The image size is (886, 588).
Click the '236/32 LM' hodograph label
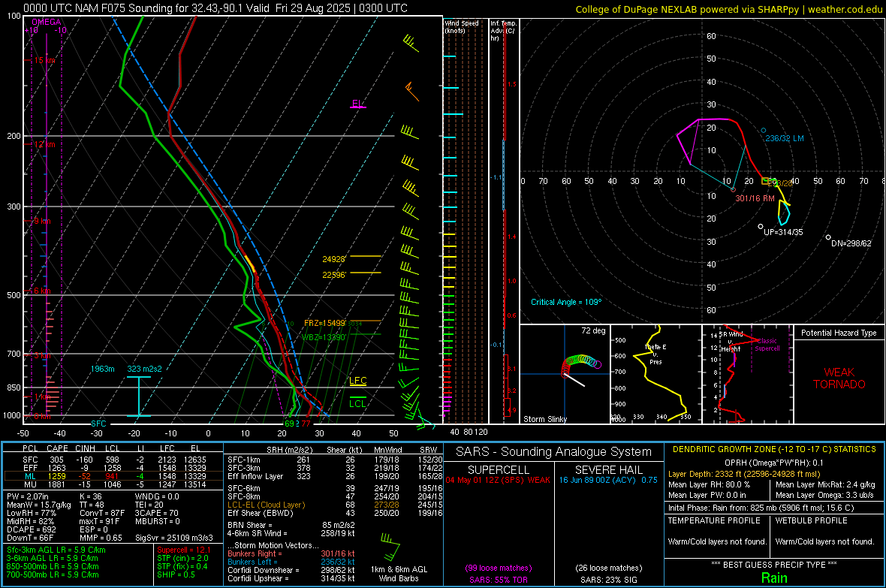[785, 138]
